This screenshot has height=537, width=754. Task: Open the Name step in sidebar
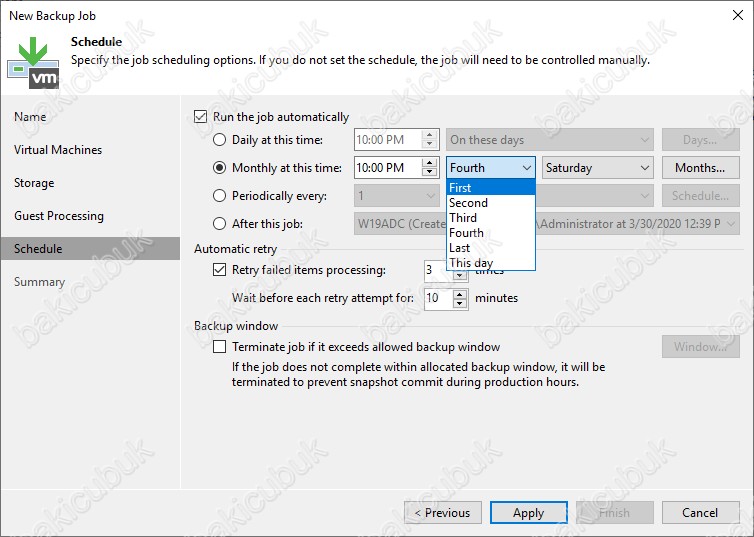pos(90,117)
